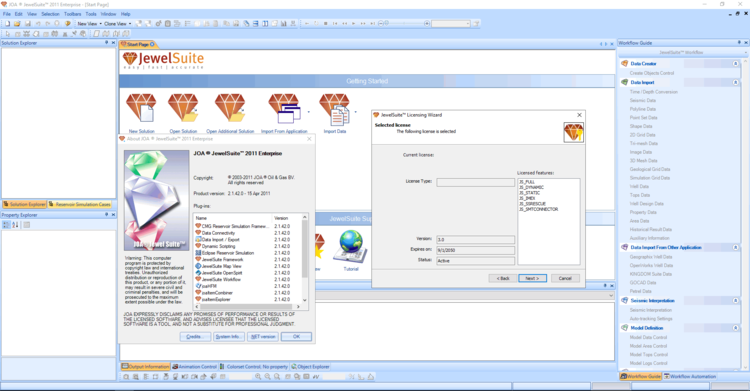750x391 pixels.
Task: Click the Play button in animation toolbar
Action: [x=353, y=23]
